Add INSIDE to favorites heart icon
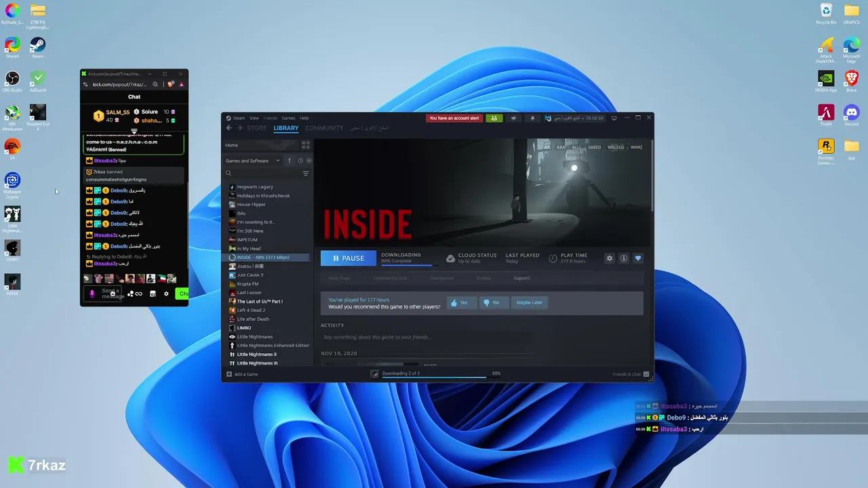The width and height of the screenshot is (868, 488). pyautogui.click(x=637, y=258)
